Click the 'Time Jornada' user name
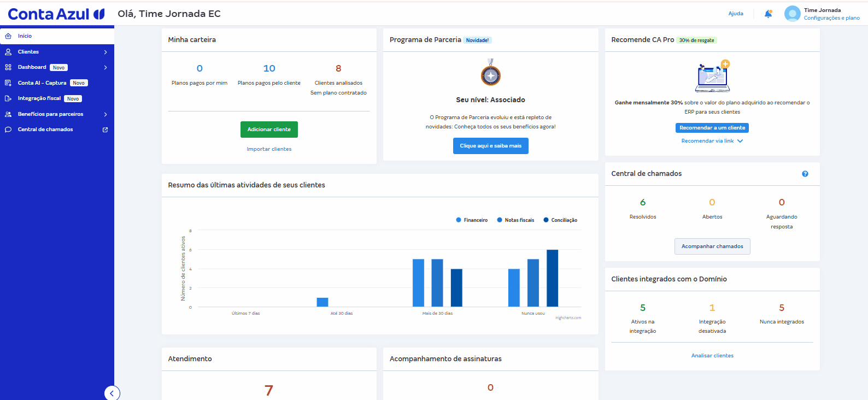The width and height of the screenshot is (868, 400). 823,10
